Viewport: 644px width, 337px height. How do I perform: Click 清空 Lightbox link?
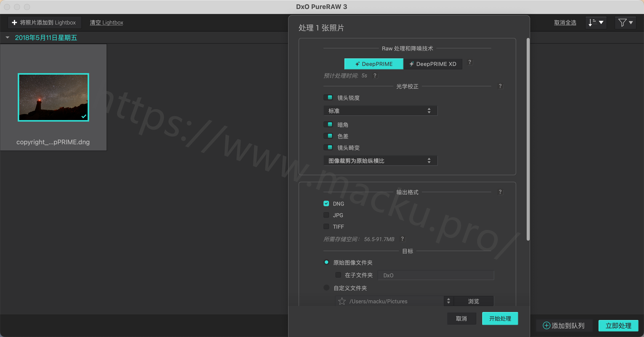(x=107, y=22)
